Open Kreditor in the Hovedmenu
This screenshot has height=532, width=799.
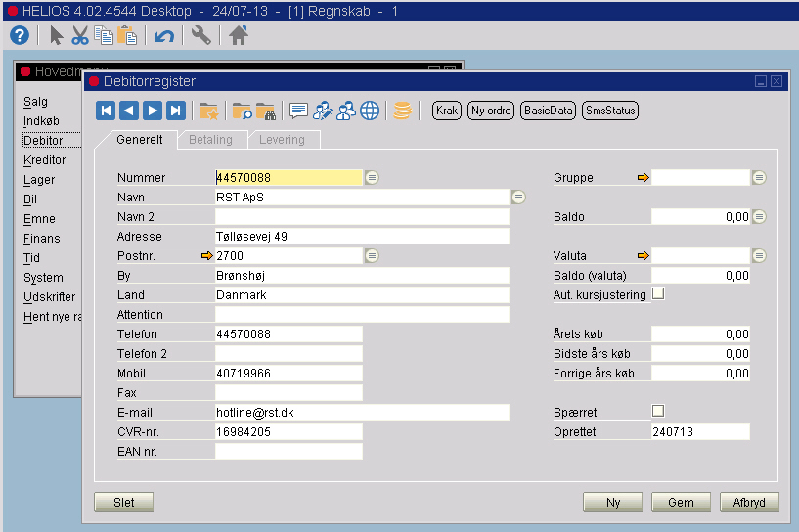45,160
